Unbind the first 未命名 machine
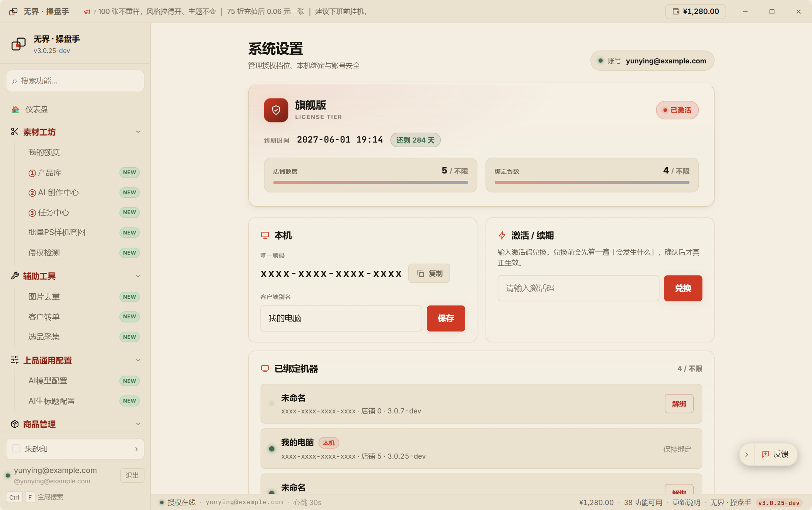Screen dimensions: 812x510 (x=679, y=404)
